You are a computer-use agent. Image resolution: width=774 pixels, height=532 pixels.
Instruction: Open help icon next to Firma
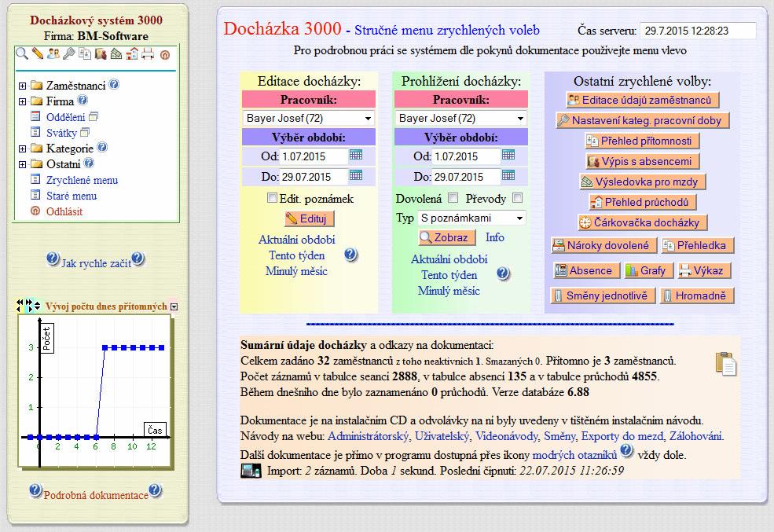point(83,100)
